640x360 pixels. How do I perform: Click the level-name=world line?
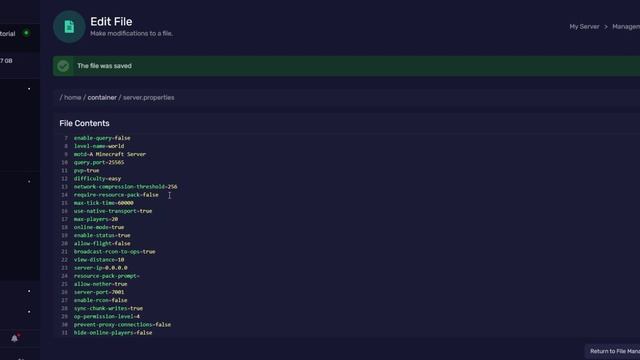click(99, 146)
